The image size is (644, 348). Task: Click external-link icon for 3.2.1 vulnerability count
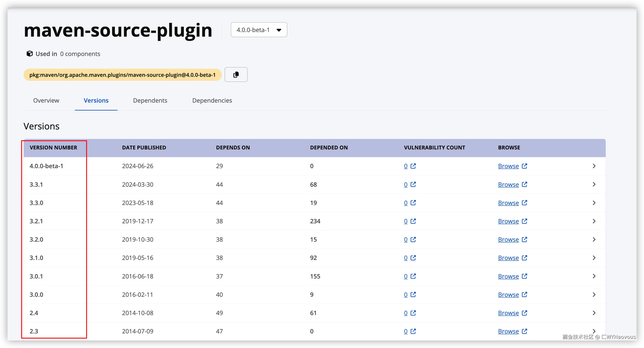413,221
